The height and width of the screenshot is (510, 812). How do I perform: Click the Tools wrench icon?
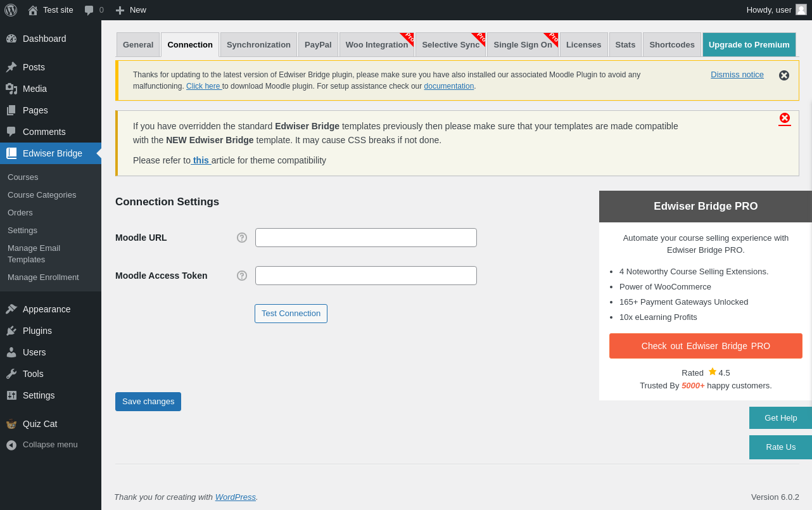click(11, 374)
